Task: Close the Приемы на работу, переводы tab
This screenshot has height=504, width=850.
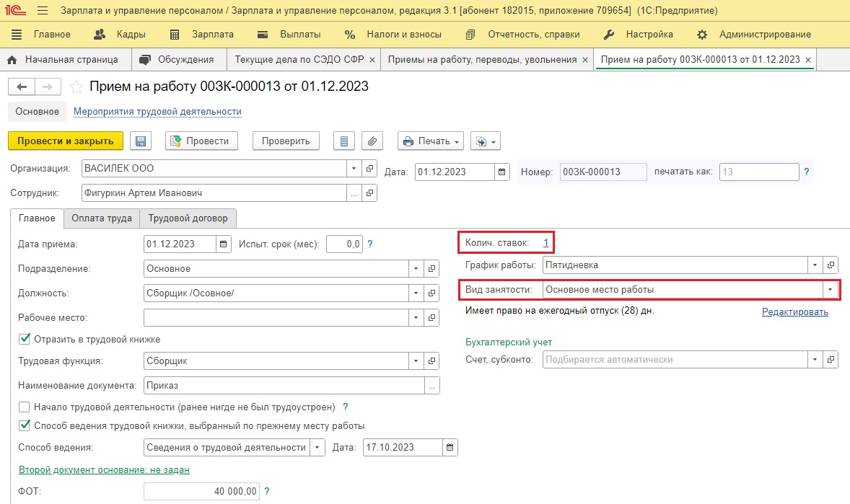Action: coord(585,60)
